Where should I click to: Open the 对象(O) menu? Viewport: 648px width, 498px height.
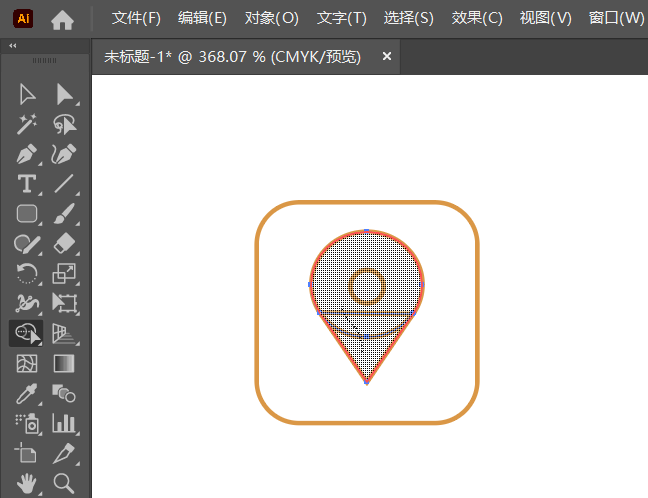(272, 18)
